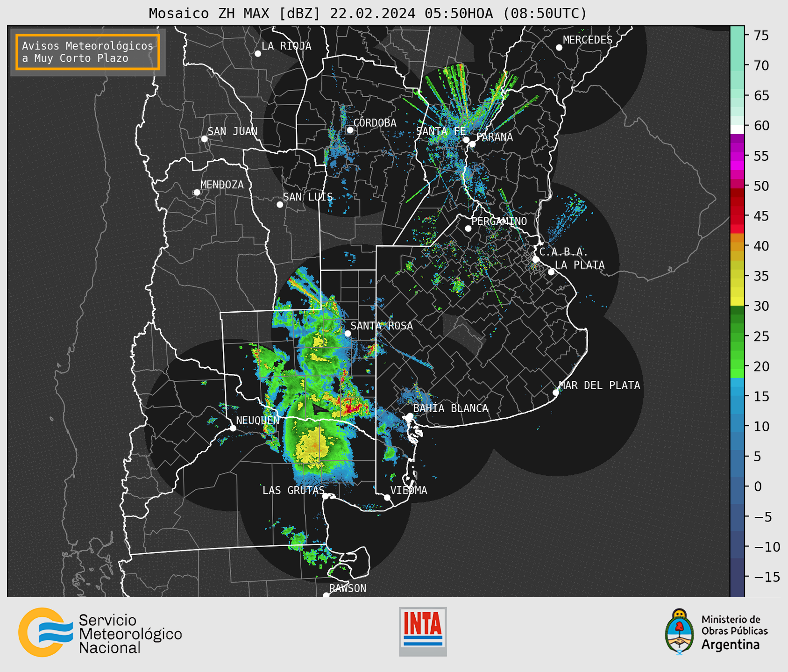Click the SANTA FE city marker
The image size is (788, 672).
pyautogui.click(x=466, y=140)
